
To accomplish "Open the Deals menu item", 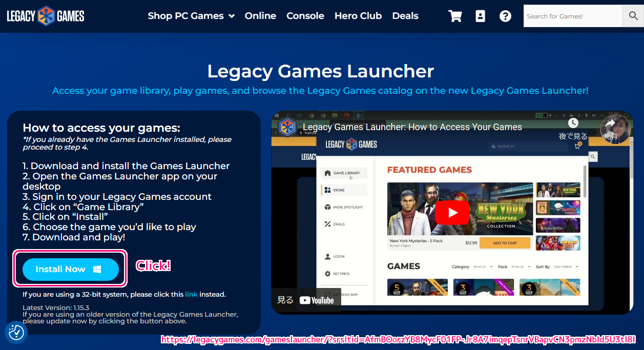I will click(x=405, y=16).
